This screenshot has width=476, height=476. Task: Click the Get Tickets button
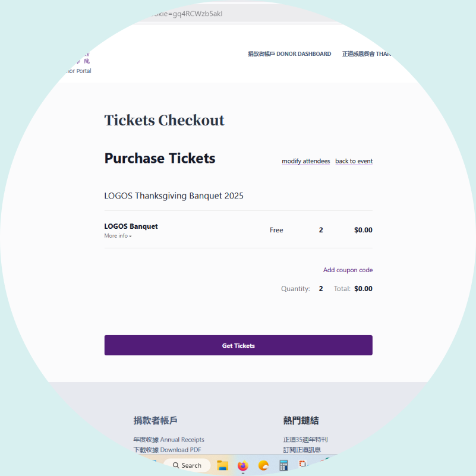238,345
